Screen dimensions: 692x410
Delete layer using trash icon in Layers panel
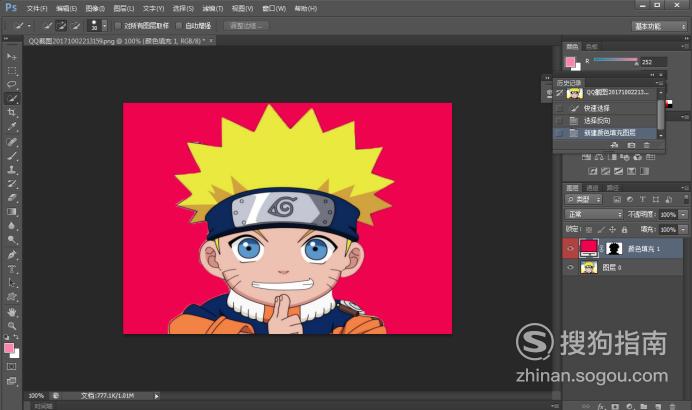tap(672, 406)
